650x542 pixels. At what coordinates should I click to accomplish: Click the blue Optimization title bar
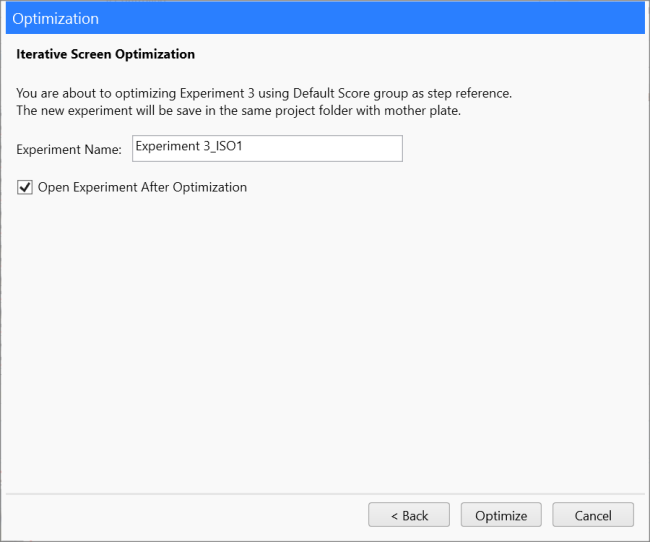pos(325,19)
